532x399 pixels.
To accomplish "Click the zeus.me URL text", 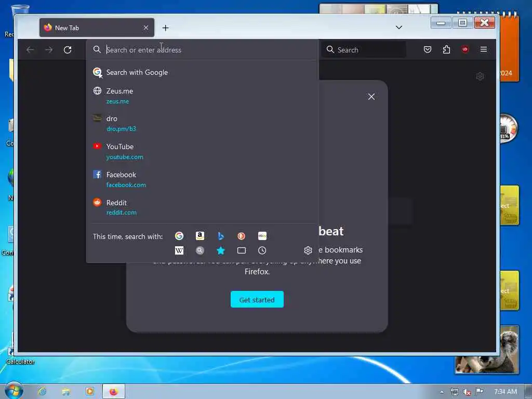I will [x=117, y=101].
